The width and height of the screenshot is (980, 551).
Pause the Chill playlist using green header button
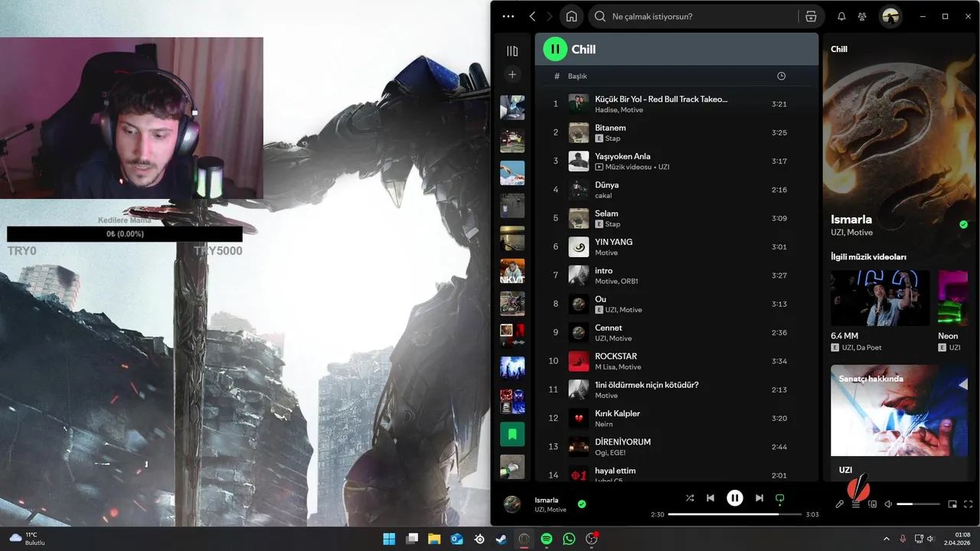pyautogui.click(x=555, y=49)
